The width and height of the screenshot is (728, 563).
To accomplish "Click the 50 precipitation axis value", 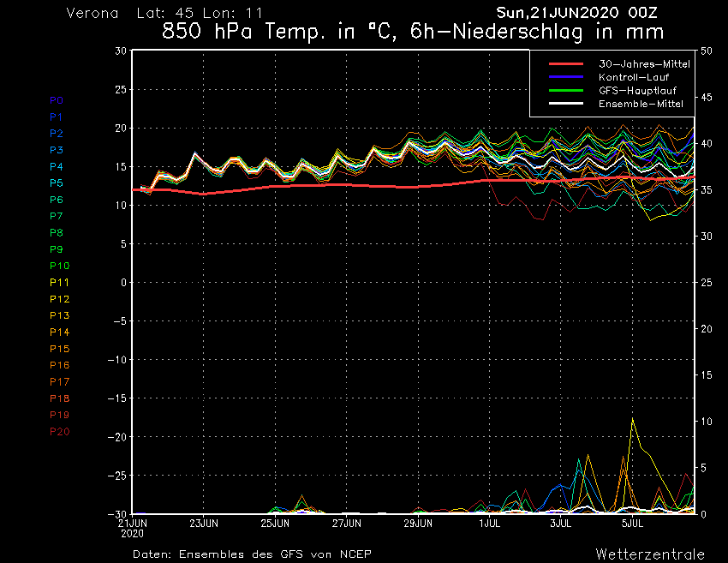I will click(x=707, y=51).
